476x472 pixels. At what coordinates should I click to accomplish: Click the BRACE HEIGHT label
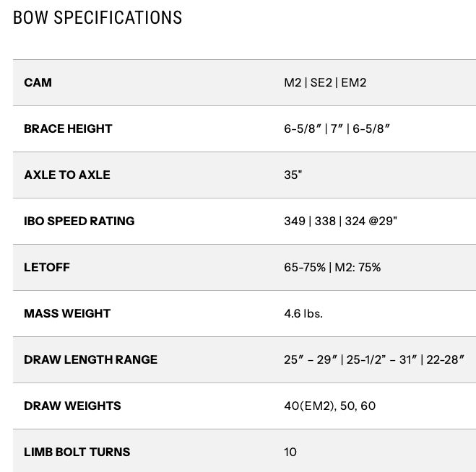68,128
